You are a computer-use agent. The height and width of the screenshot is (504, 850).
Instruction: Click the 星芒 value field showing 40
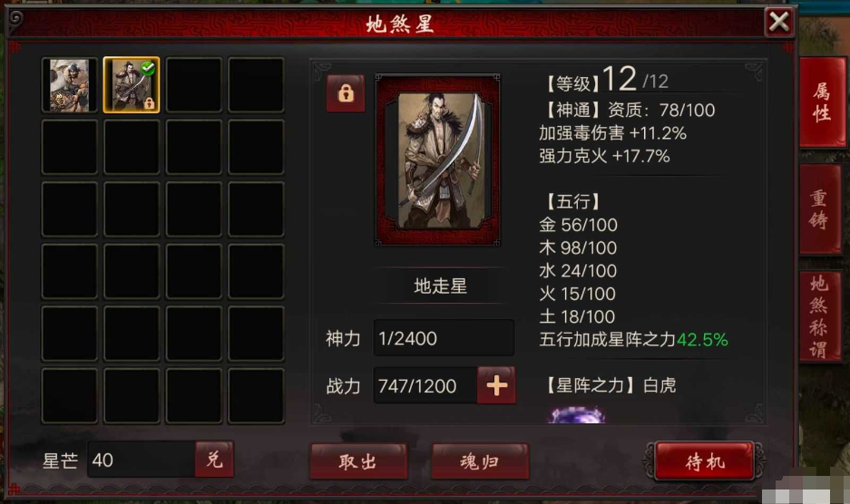[x=141, y=460]
